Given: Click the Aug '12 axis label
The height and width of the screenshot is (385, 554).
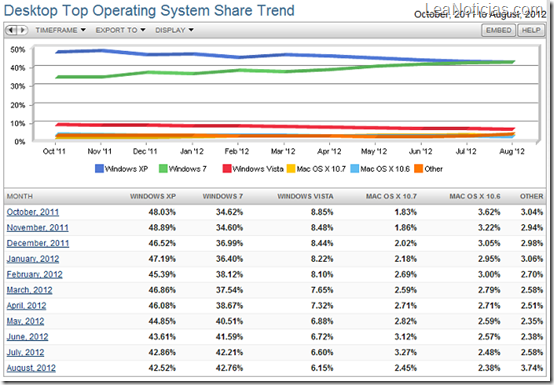Looking at the screenshot, I should pos(512,151).
